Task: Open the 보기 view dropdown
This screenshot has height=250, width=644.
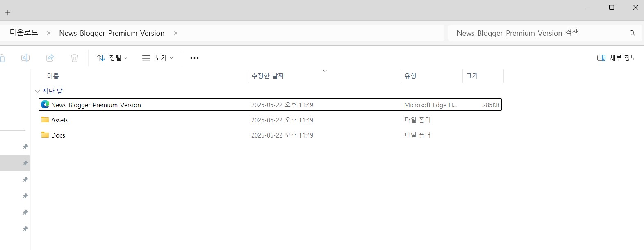Action: coord(157,58)
